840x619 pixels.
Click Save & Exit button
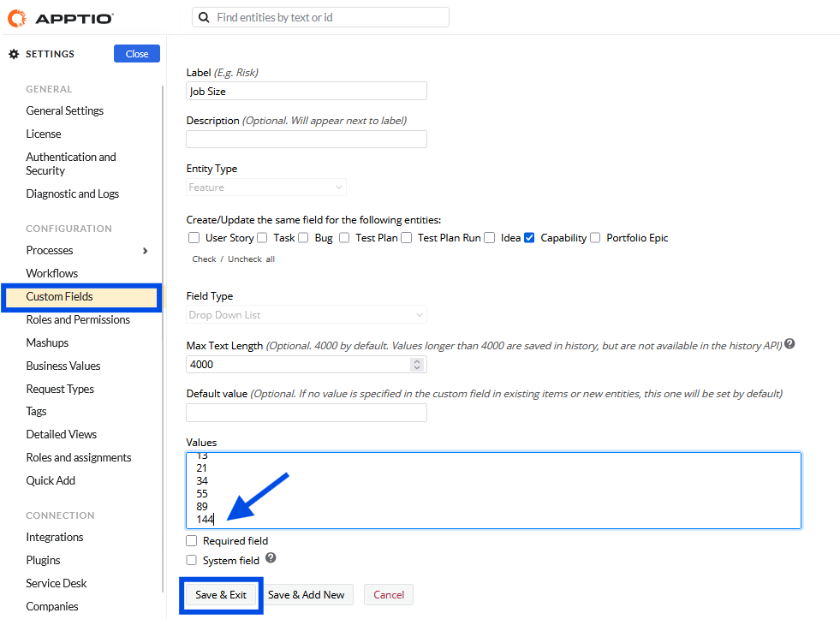coord(221,595)
